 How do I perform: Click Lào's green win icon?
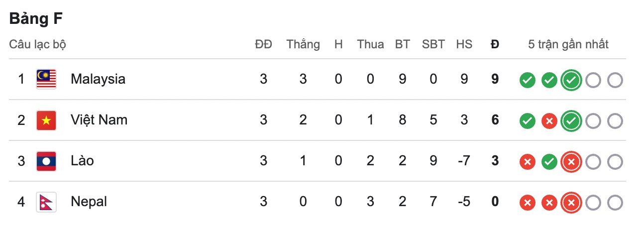[x=549, y=162]
